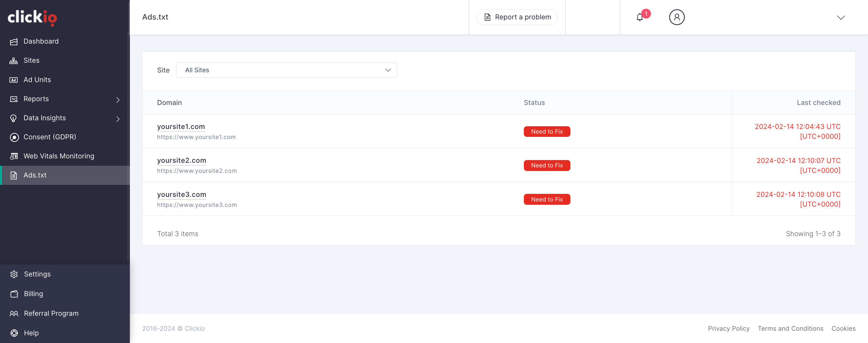Click the Billing wallet icon
This screenshot has width=868, height=343.
pos(14,294)
